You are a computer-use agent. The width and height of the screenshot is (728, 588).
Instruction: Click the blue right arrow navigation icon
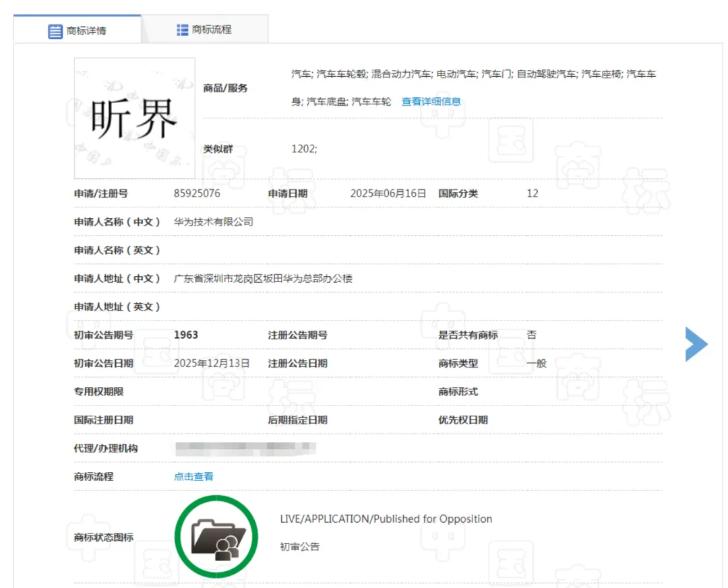pyautogui.click(x=696, y=344)
